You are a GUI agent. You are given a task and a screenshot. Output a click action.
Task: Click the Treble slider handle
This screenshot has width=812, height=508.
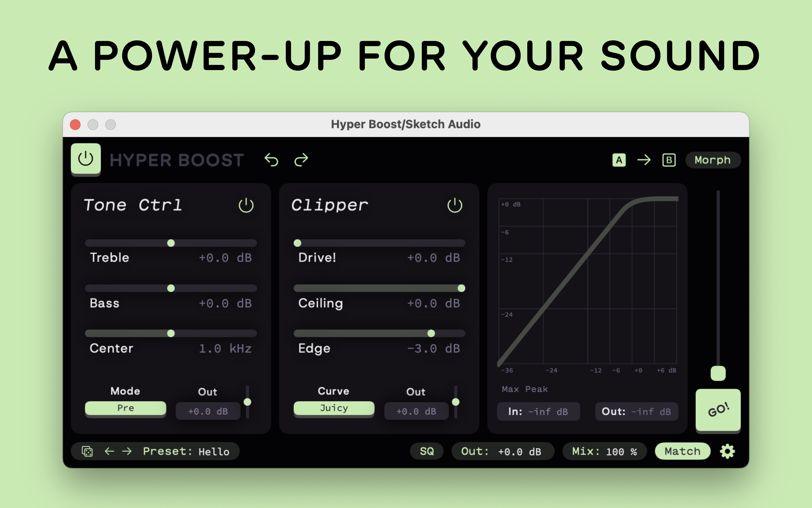(171, 243)
